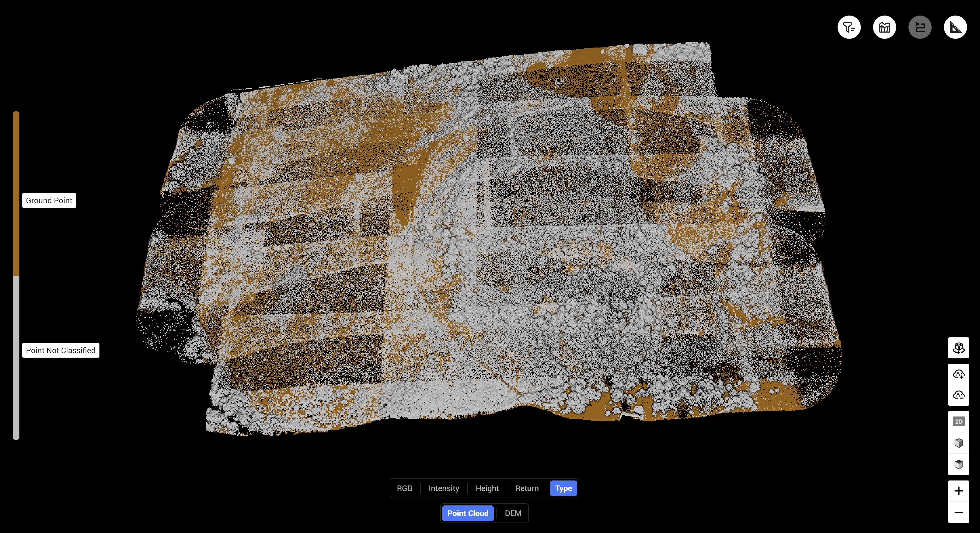Select the Return coloring mode

[x=527, y=488]
